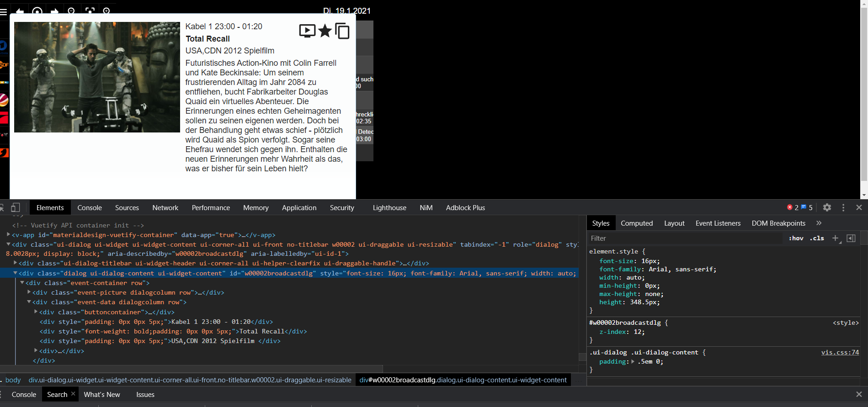Open the Issues drawer tab
Screen dimensions: 868x407
145,394
